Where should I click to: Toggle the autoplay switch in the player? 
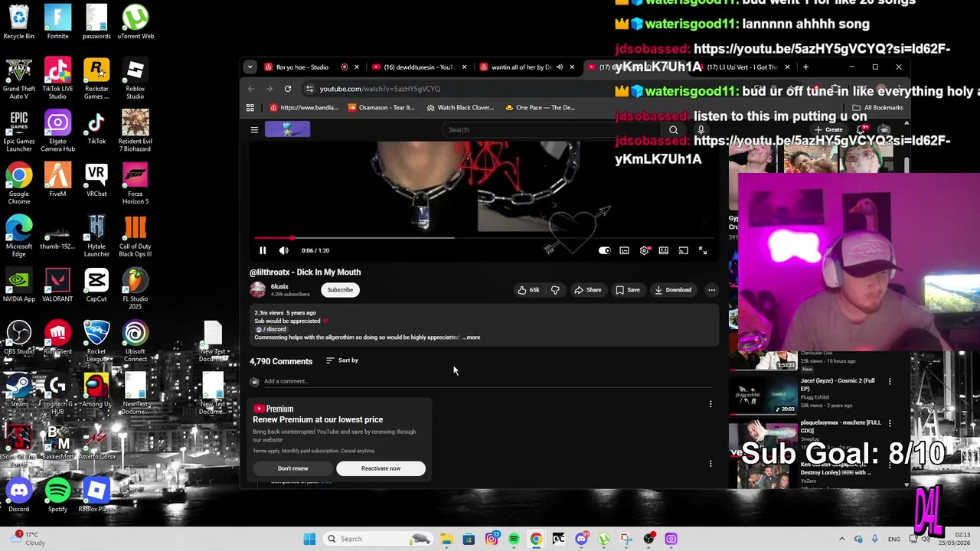click(604, 250)
